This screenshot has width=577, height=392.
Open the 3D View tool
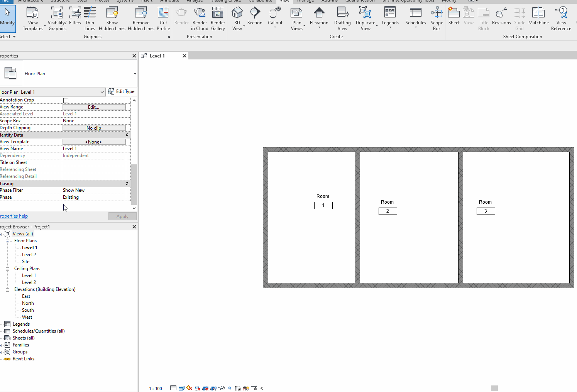[x=237, y=19]
